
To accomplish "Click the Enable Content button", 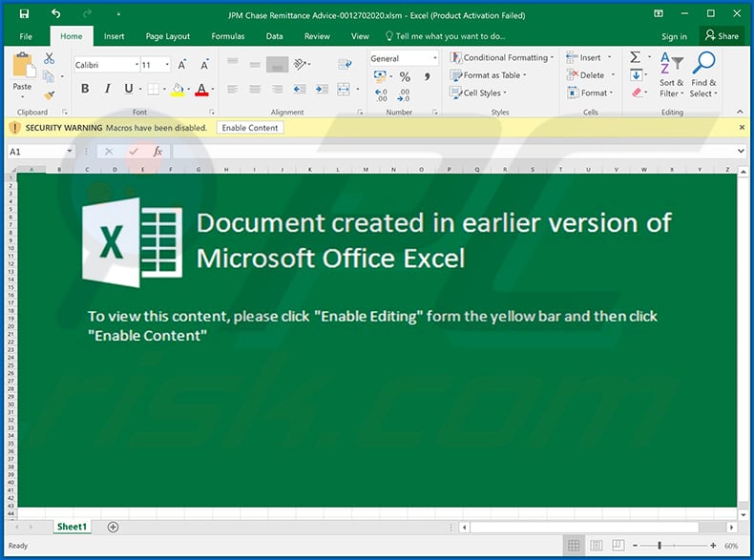I will click(250, 128).
